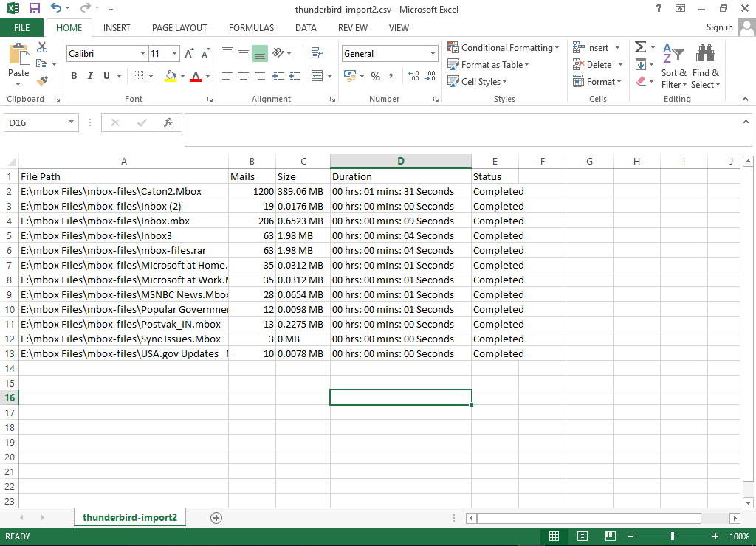Increase the cell indent
The height and width of the screenshot is (546, 756).
click(x=295, y=76)
